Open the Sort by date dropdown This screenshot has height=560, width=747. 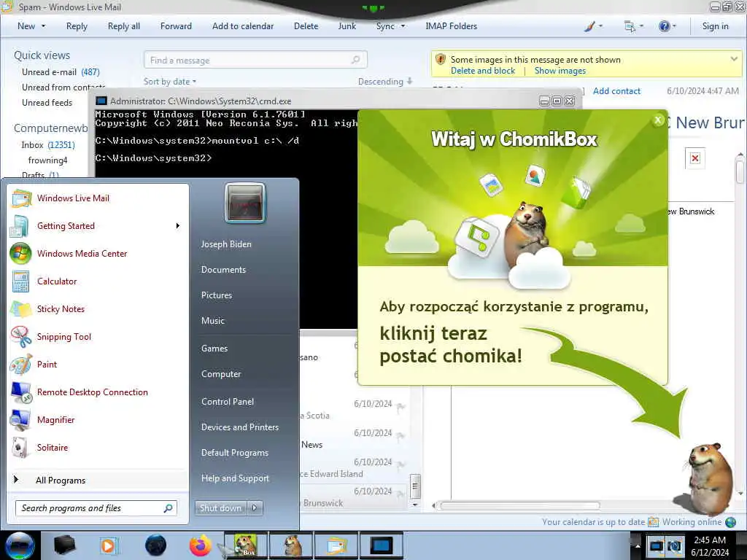click(x=169, y=82)
